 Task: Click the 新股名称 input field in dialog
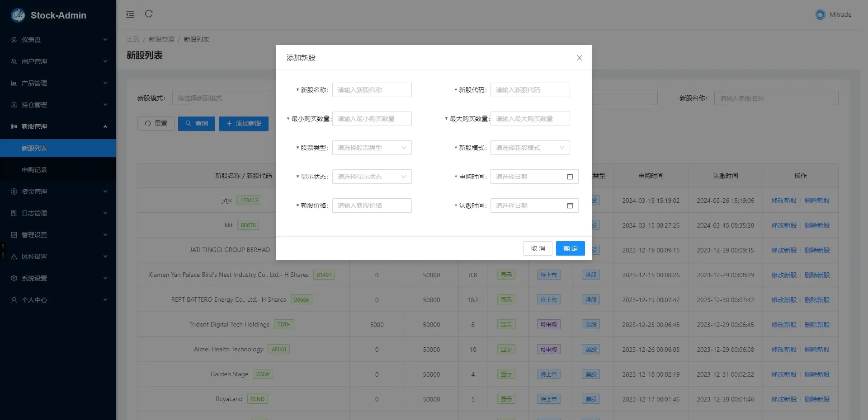point(372,90)
